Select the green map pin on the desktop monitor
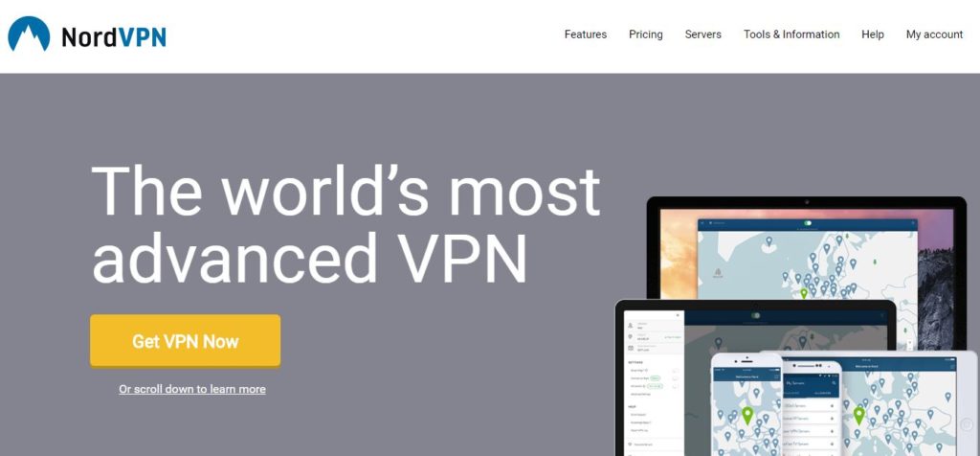 pos(804,293)
